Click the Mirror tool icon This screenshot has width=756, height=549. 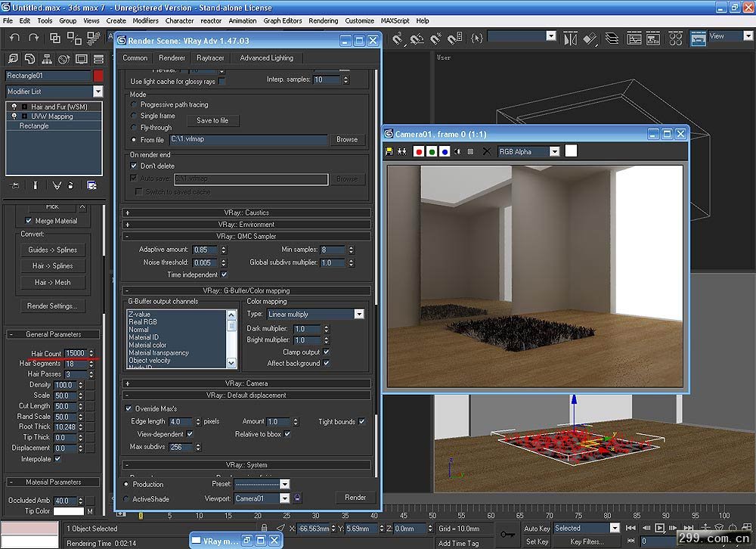click(570, 38)
